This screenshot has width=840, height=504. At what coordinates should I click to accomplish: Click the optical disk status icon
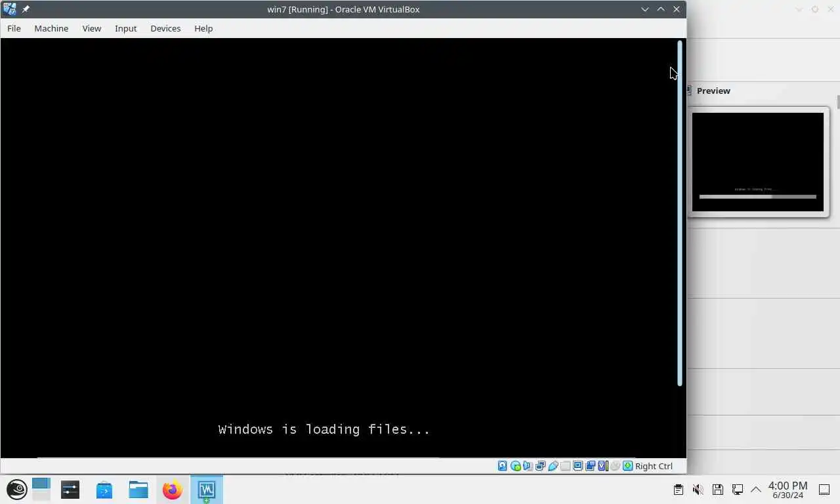(515, 466)
